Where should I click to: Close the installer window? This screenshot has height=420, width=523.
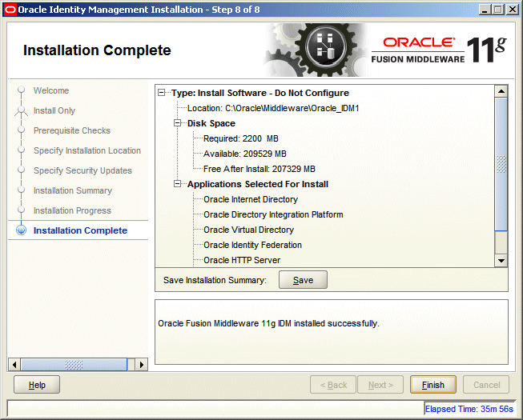[x=512, y=10]
